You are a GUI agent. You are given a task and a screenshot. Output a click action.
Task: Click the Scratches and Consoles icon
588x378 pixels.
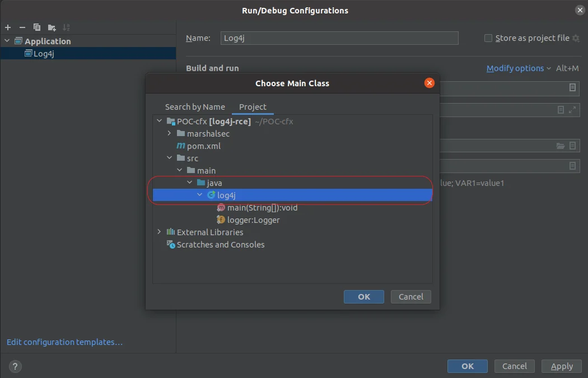pos(171,245)
